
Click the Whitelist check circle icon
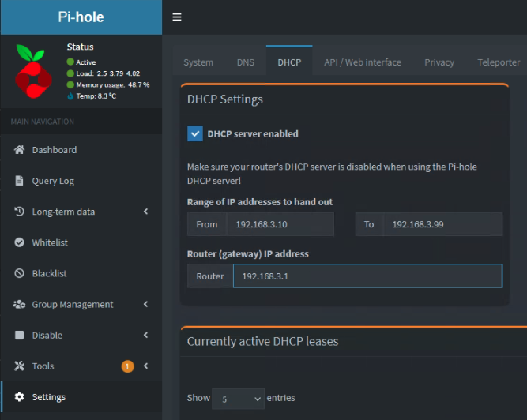pos(19,242)
